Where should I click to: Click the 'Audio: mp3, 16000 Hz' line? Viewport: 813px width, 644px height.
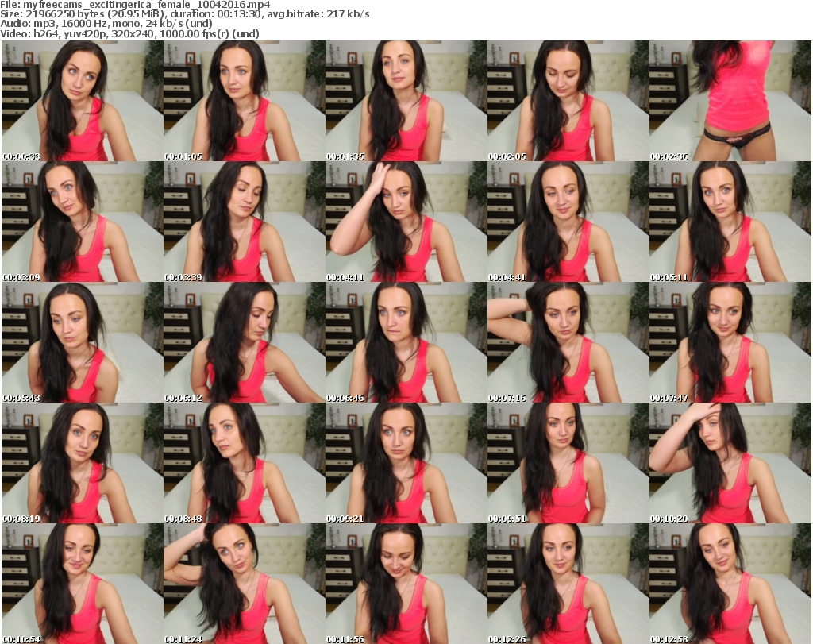pyautogui.click(x=106, y=24)
